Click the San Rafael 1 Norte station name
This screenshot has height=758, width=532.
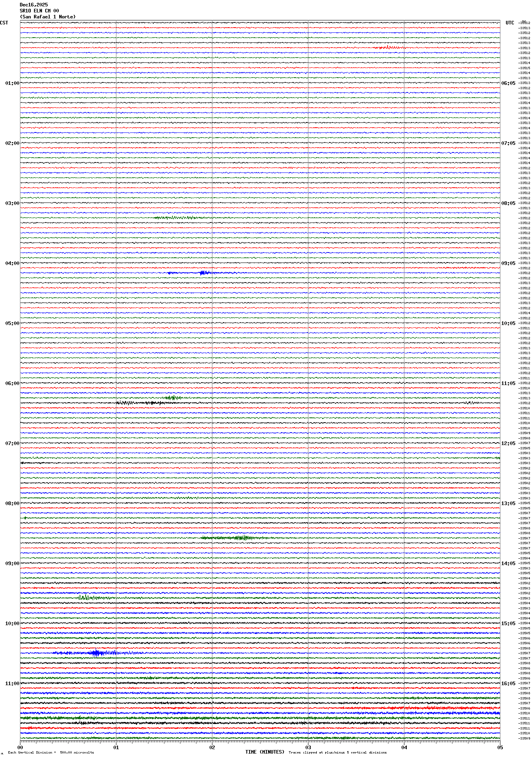pos(48,17)
